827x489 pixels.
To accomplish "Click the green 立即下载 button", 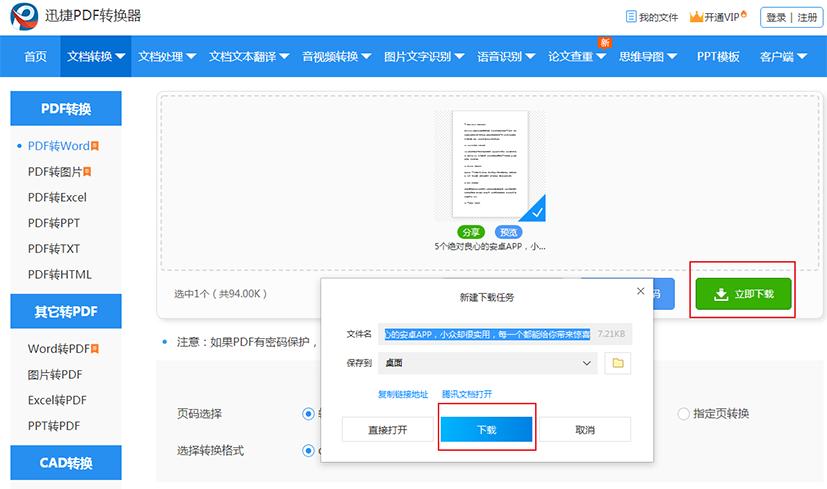I will [743, 294].
